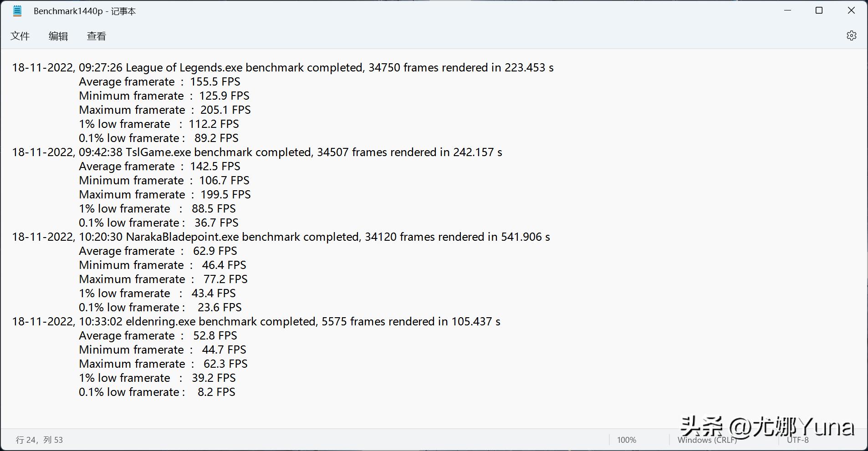Viewport: 868px width, 451px height.
Task: Click the Maximum framerate 199.5 FPS line
Action: 164,195
